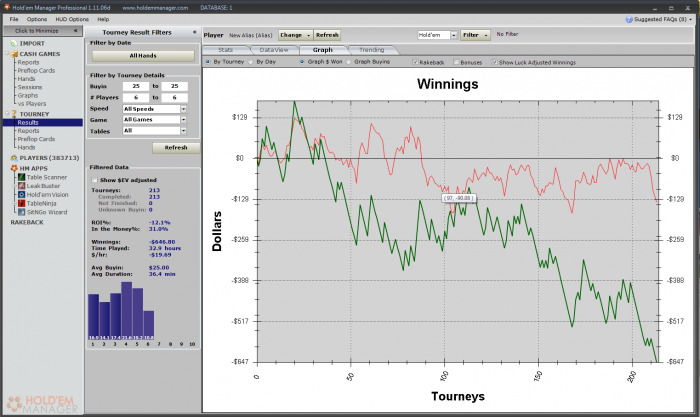Click the Suggested FAQs help icon

click(x=629, y=19)
